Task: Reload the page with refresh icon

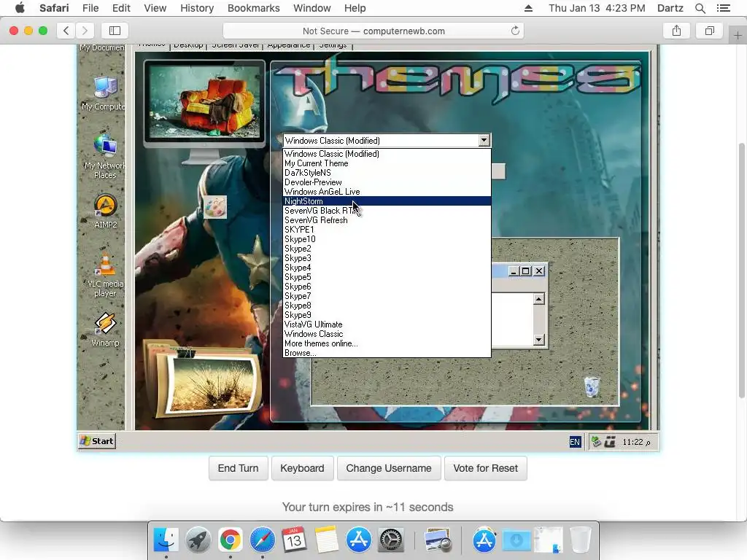Action: [x=515, y=31]
